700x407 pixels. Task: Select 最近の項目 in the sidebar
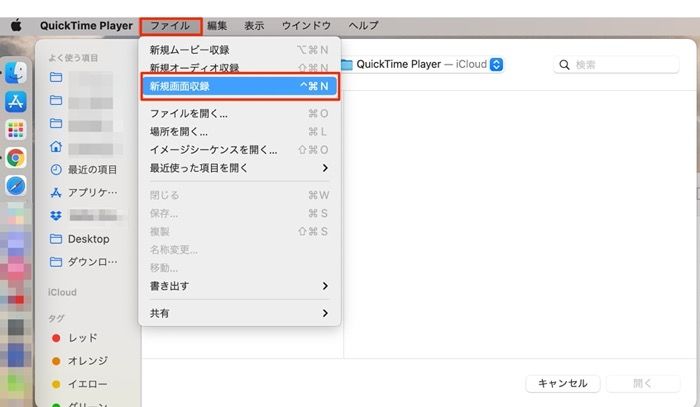coord(83,170)
